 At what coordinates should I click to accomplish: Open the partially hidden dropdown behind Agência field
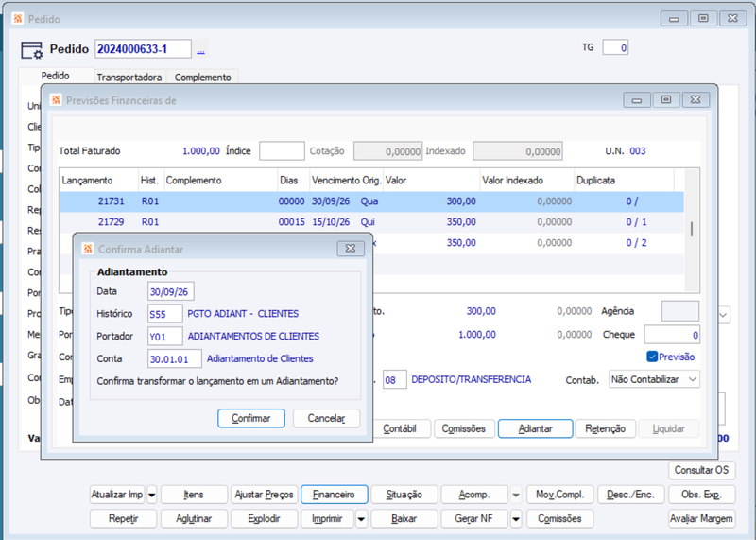tap(724, 315)
